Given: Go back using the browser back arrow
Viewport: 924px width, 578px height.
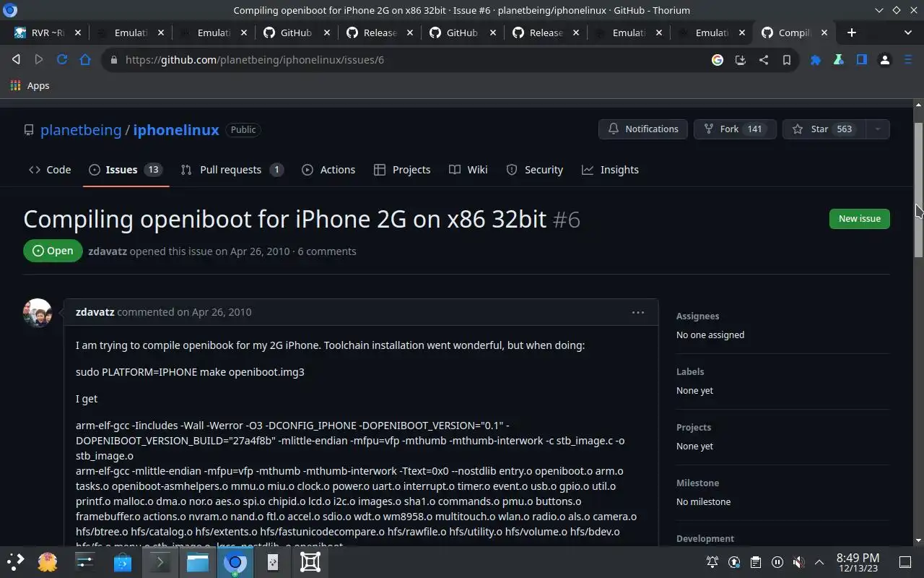Looking at the screenshot, I should pyautogui.click(x=16, y=60).
